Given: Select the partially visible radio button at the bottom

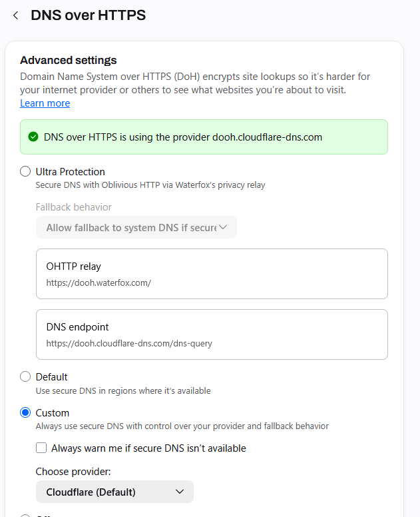Looking at the screenshot, I should 25,516.
